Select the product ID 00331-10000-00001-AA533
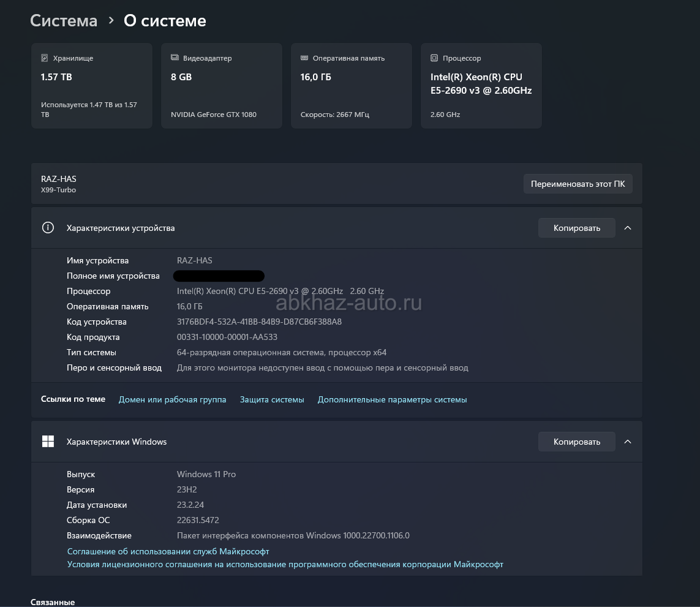The image size is (700, 607). (227, 337)
